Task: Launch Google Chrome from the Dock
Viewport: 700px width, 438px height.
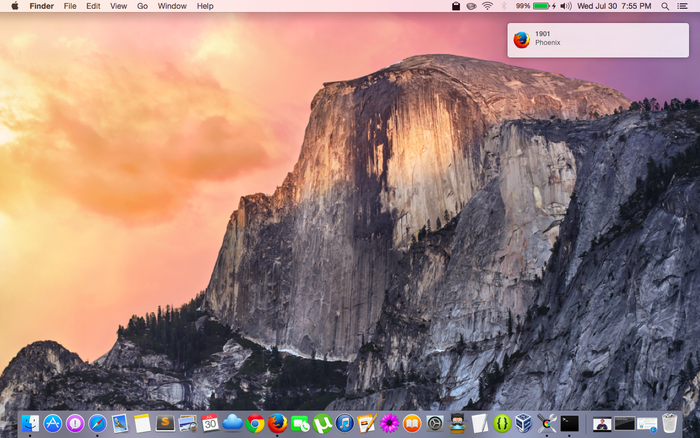Action: coord(255,423)
